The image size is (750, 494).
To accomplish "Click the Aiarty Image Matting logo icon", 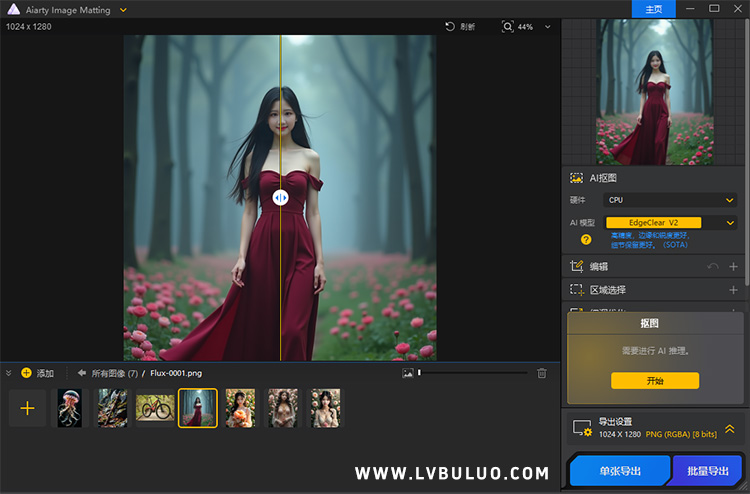I will 13,9.
